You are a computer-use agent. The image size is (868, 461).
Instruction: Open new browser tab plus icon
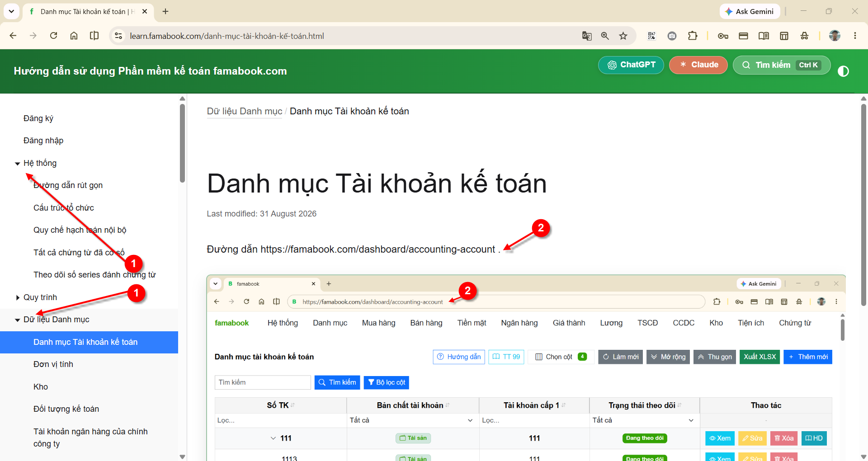[x=165, y=11]
